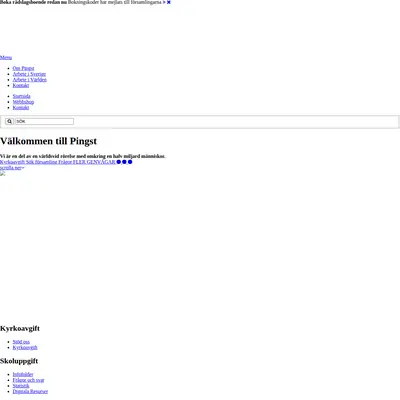Click the Skoluppgift section heading
400x400 pixels.
(19, 361)
